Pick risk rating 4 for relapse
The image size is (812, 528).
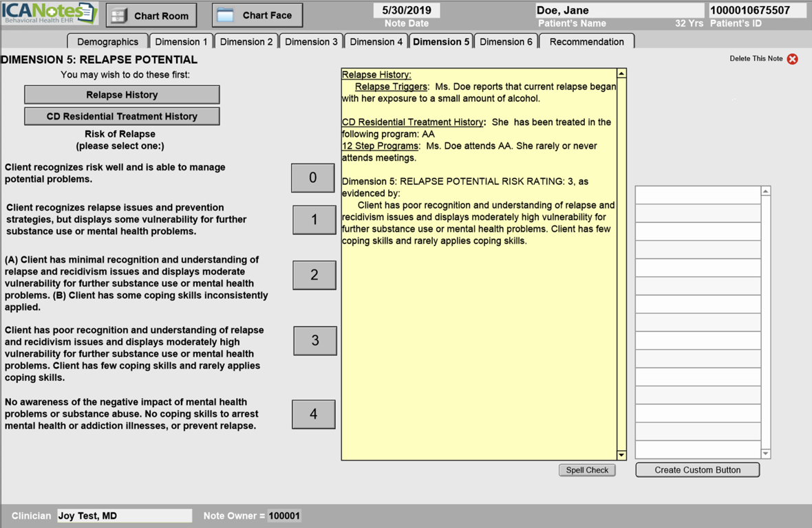pos(314,414)
